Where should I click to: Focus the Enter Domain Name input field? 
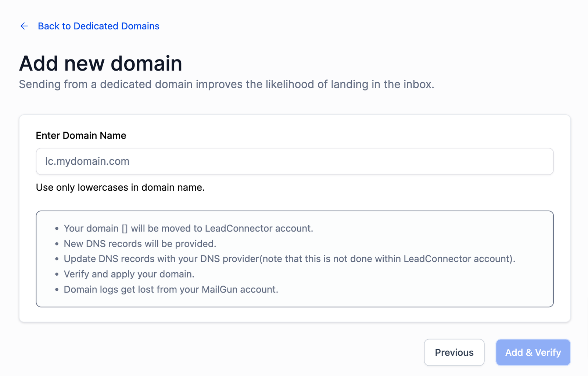tap(294, 161)
